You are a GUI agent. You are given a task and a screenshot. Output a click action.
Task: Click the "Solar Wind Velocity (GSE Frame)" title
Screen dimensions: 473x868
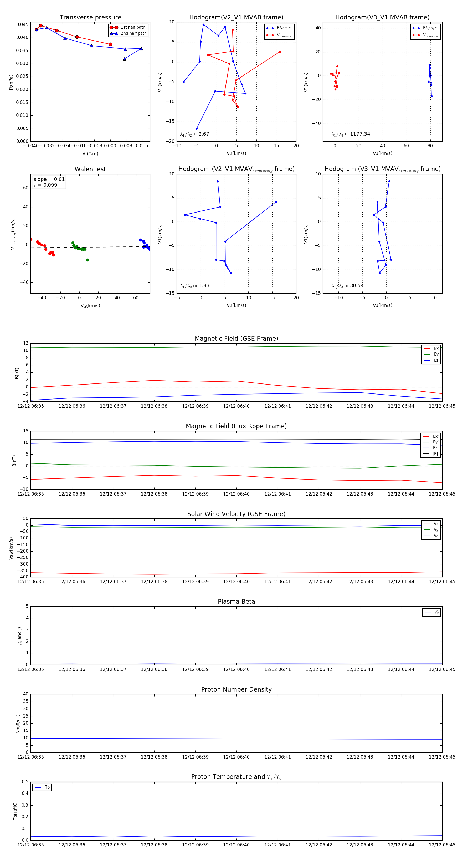236,514
